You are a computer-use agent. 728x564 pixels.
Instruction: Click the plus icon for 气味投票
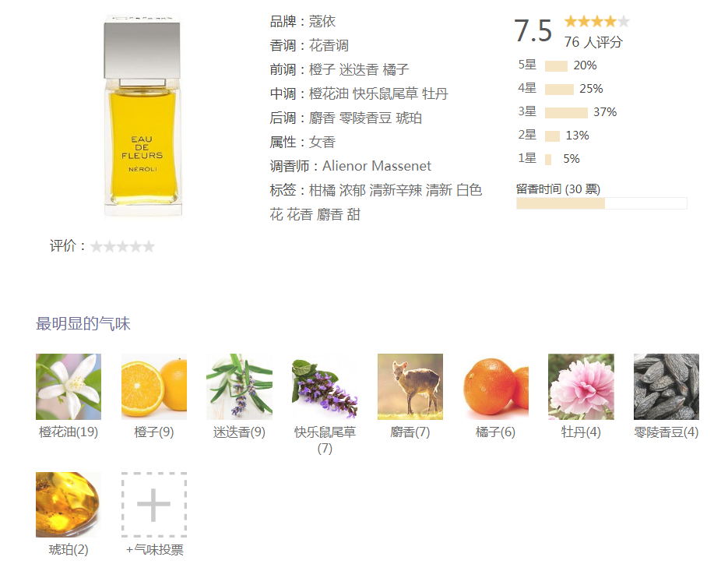(153, 505)
